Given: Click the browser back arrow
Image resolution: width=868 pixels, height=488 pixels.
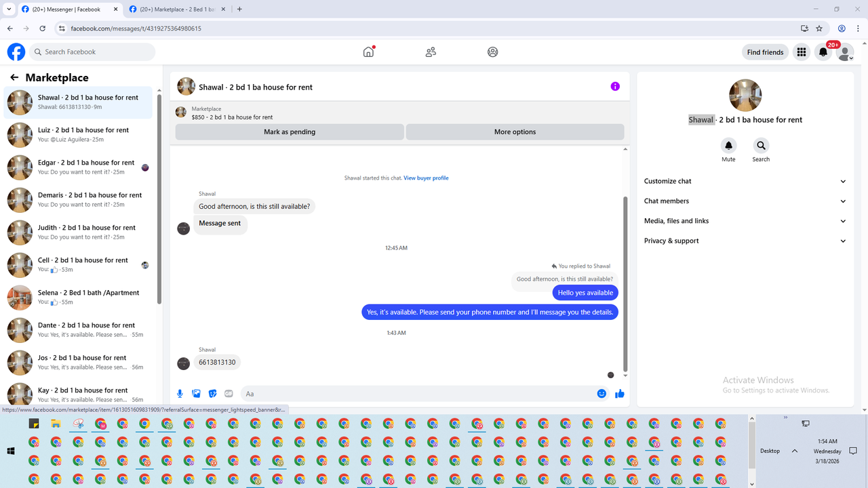Looking at the screenshot, I should tap(9, 28).
